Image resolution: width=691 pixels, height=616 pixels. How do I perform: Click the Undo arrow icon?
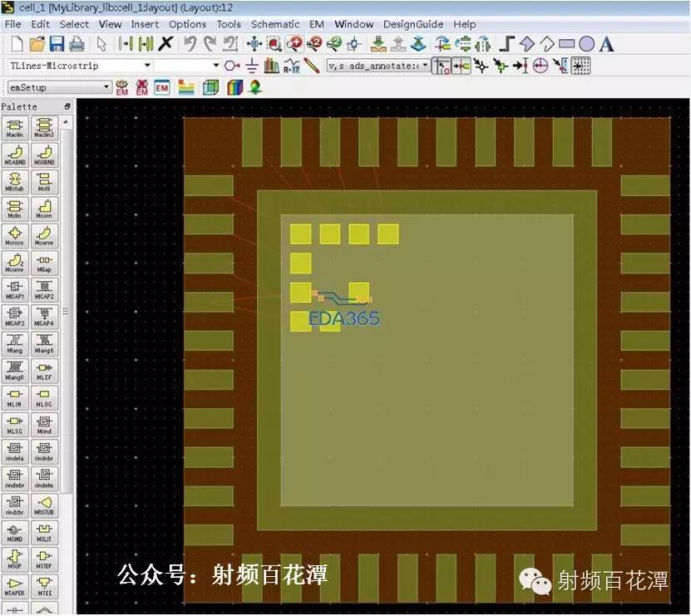(x=190, y=44)
